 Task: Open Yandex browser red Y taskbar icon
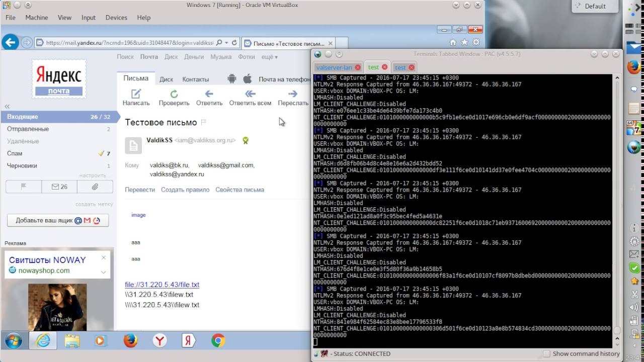pos(159,340)
